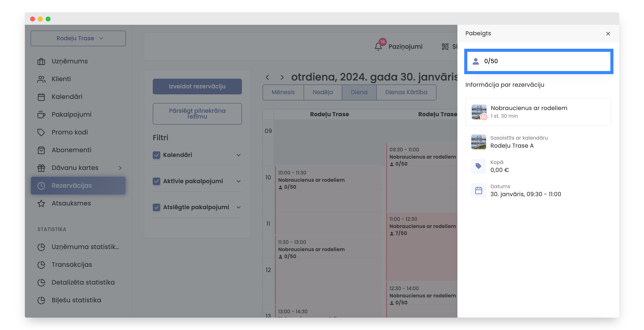Toggle the Atslēgtie pakalpojumi checkbox
This screenshot has width=644, height=330.
[156, 207]
